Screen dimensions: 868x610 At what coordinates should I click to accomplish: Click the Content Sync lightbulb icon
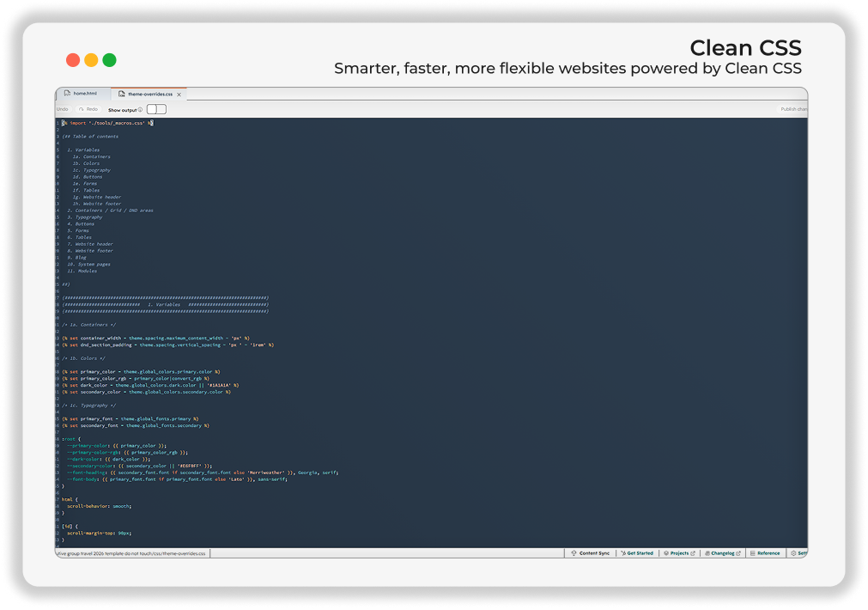pyautogui.click(x=574, y=553)
